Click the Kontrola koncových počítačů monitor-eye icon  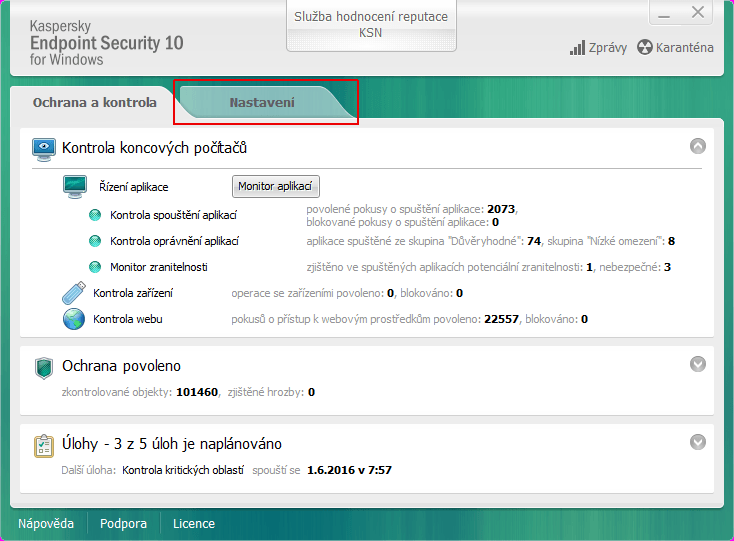[x=44, y=149]
